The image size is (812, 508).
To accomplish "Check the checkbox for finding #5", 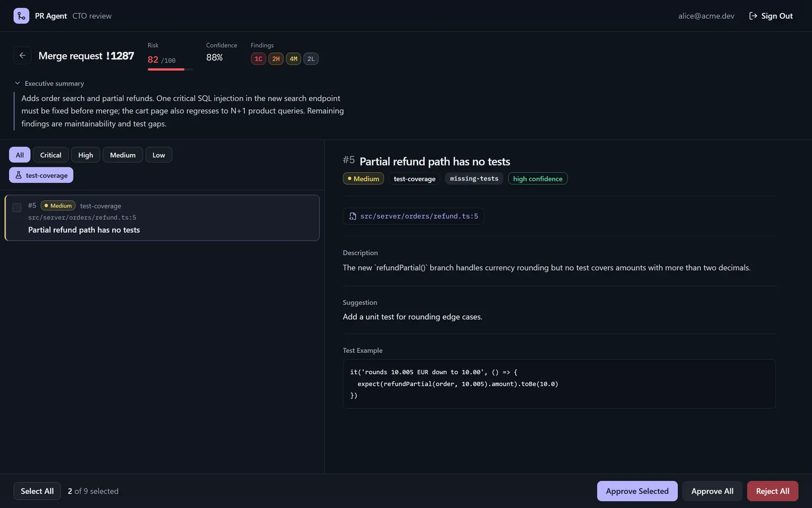I will [x=17, y=208].
